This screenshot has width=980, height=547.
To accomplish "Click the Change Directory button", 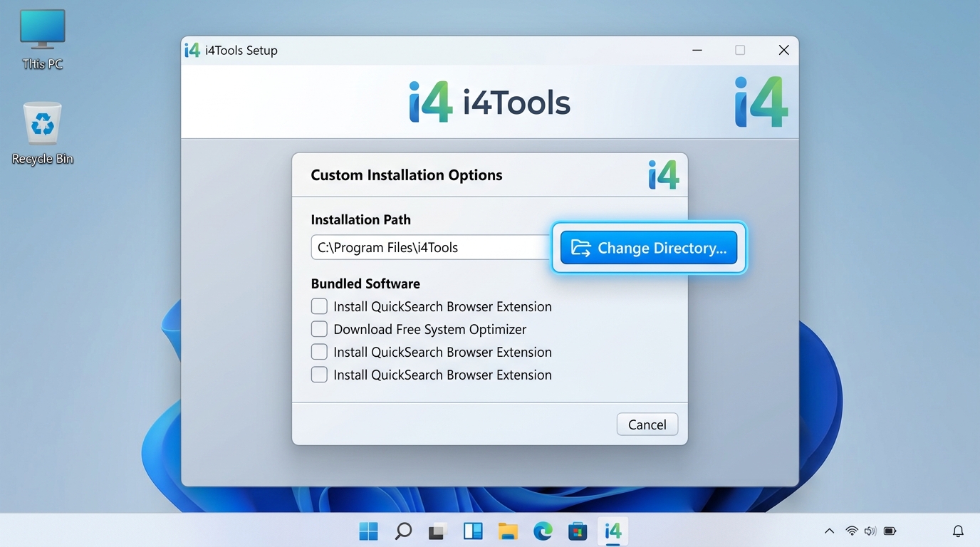I will tap(648, 248).
